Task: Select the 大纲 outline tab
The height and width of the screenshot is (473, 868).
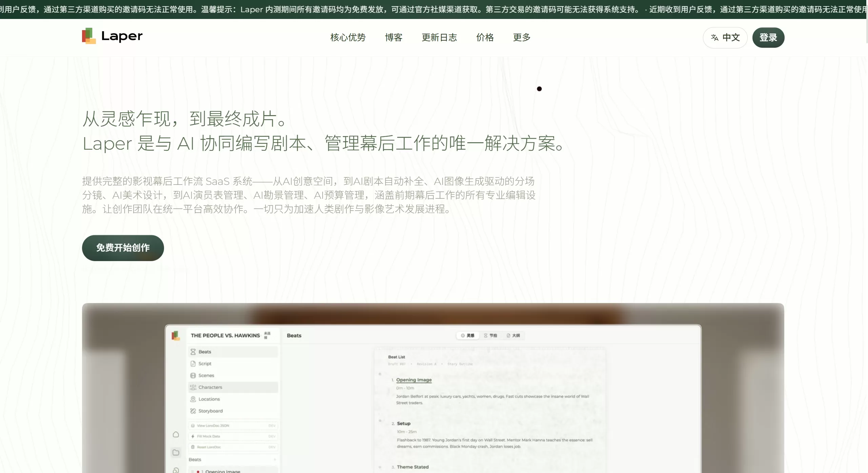Action: tap(513, 336)
